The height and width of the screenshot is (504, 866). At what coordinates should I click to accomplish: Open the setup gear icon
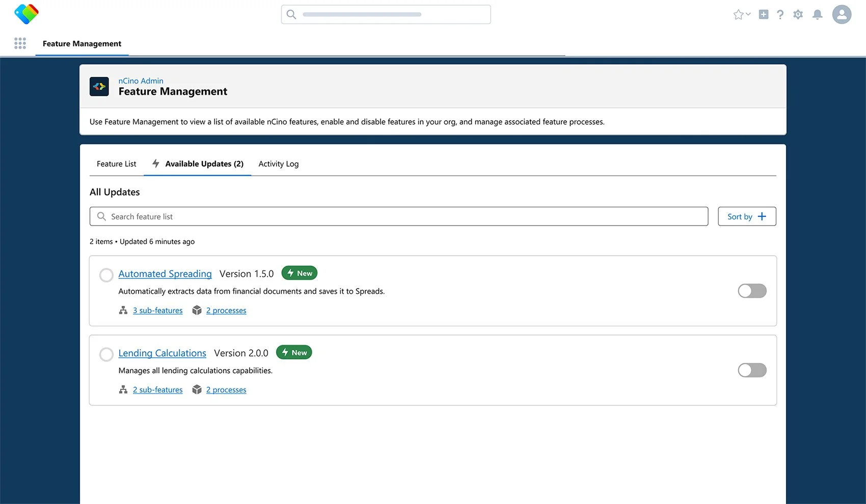(x=798, y=15)
